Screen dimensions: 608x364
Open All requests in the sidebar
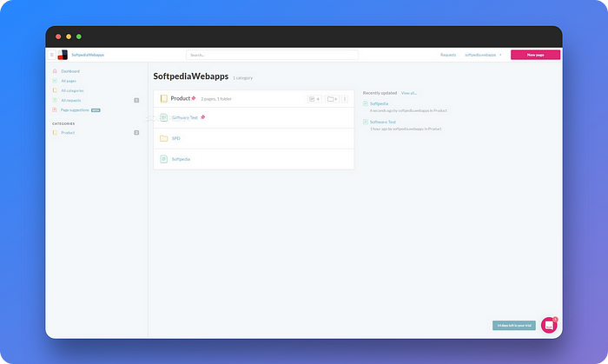point(71,101)
